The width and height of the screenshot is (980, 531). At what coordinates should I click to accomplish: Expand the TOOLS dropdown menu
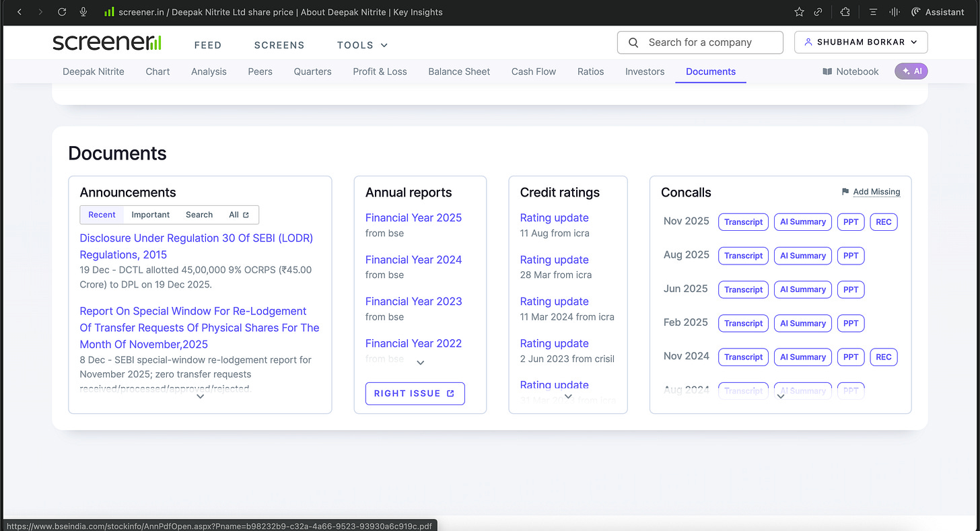363,45
